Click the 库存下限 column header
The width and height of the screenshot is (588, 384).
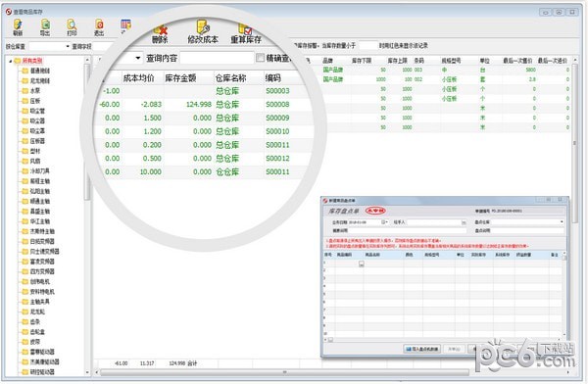pyautogui.click(x=362, y=61)
